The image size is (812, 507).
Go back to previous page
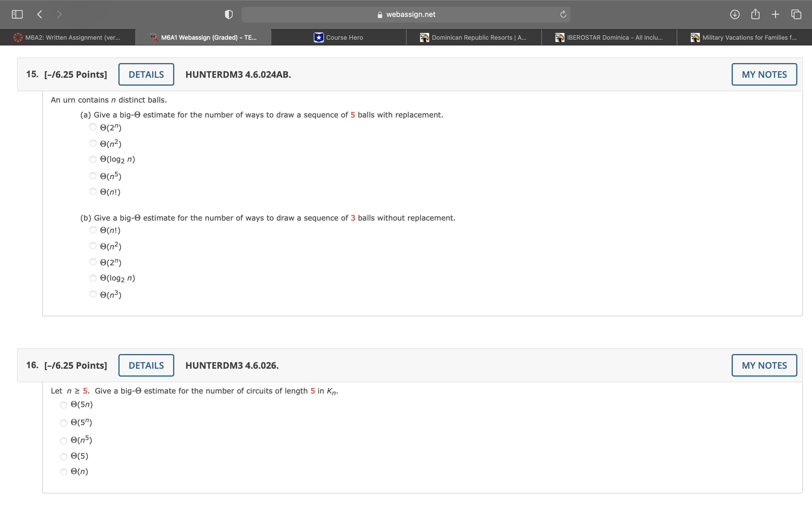39,14
